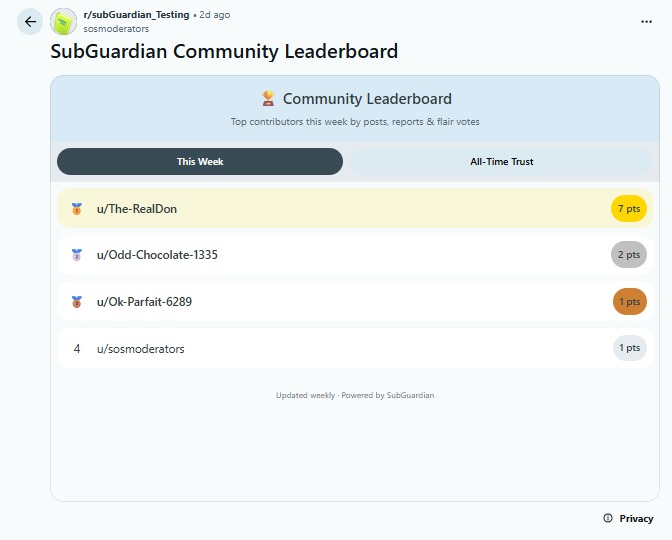
Task: Select the u/Ok-Parfait-6289 leaderboard row
Action: (355, 301)
